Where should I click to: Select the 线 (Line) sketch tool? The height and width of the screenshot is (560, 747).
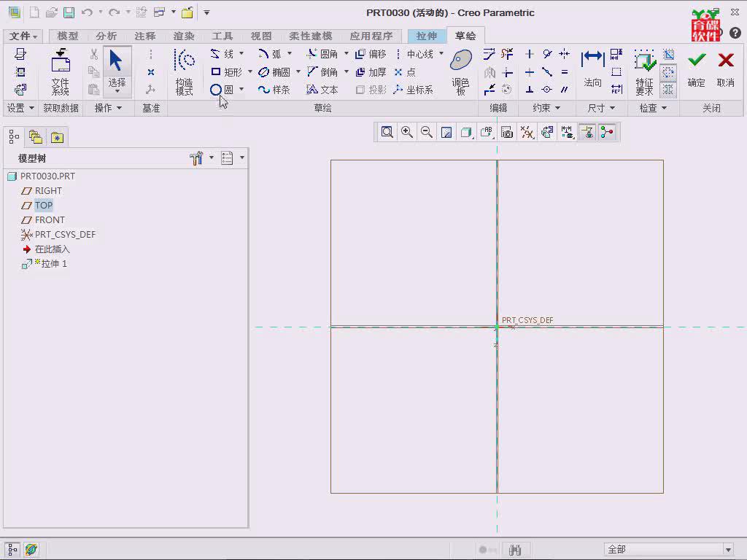[222, 54]
